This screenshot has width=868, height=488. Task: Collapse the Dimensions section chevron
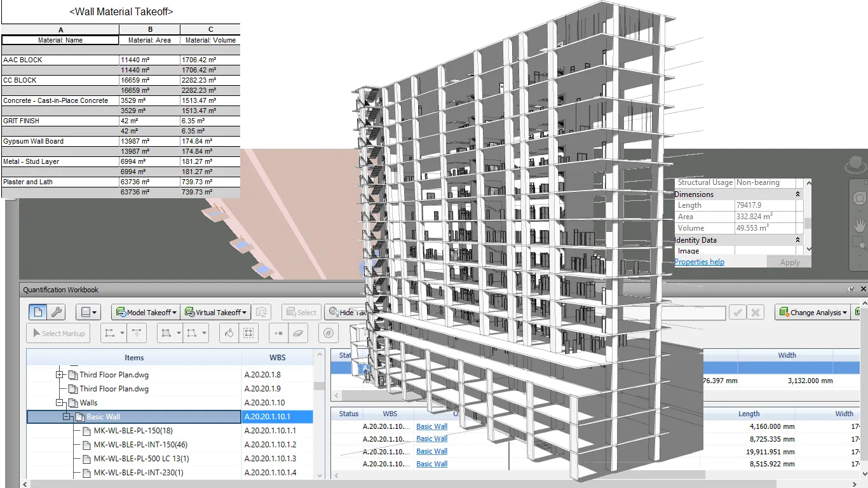coord(798,194)
